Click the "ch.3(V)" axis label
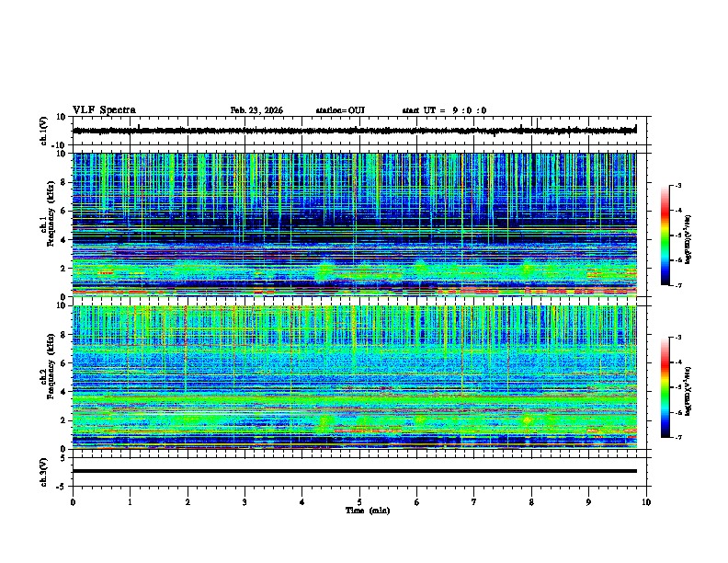The height and width of the screenshot is (563, 728). pyautogui.click(x=43, y=473)
